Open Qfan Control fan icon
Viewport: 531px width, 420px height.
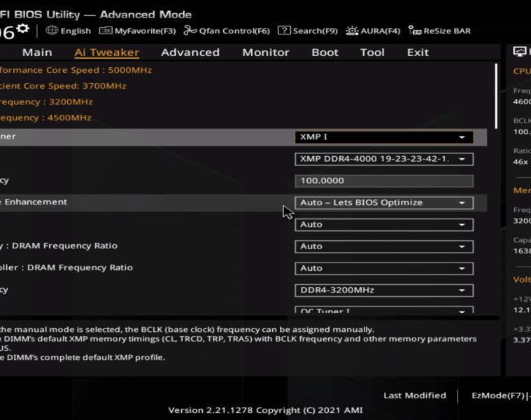(190, 31)
